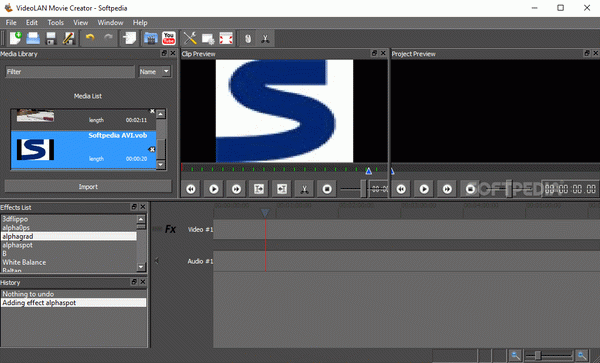Float the Project Preview panel

coord(587,54)
